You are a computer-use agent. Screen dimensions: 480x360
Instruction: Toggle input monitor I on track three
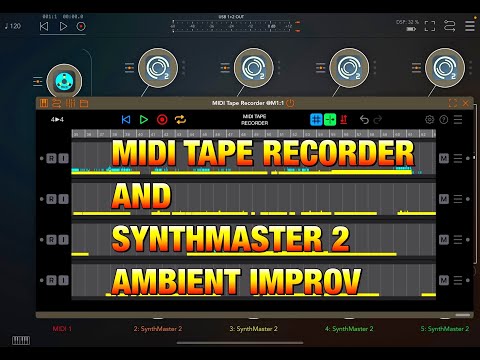pos(64,240)
